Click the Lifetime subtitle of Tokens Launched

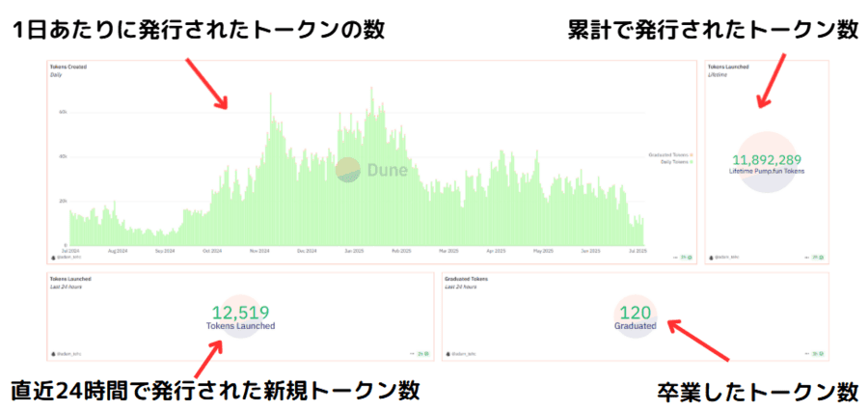718,74
